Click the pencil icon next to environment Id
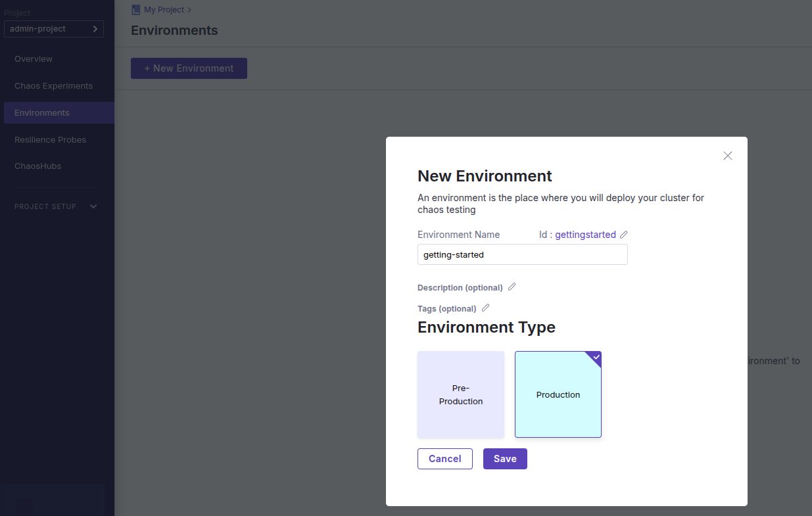The width and height of the screenshot is (812, 516). tap(624, 235)
